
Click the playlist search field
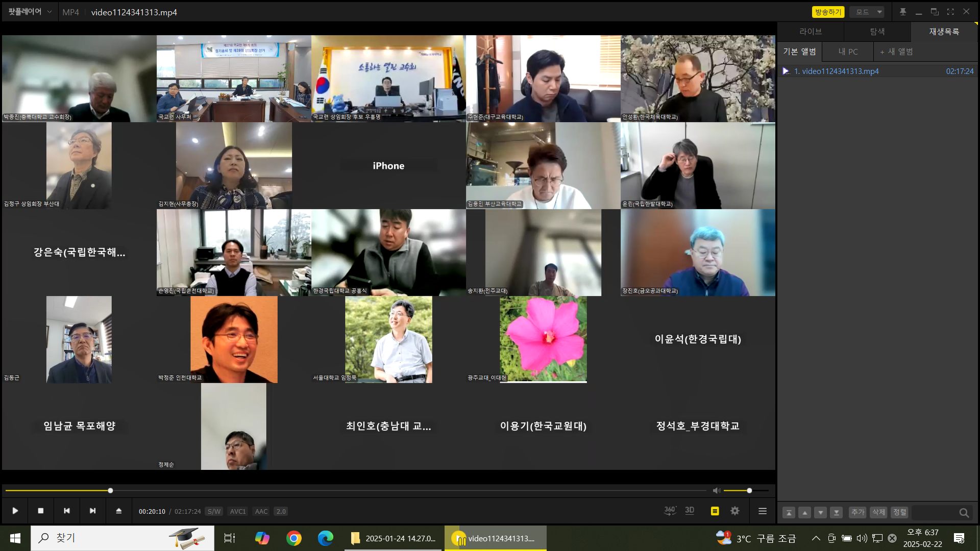click(x=935, y=513)
